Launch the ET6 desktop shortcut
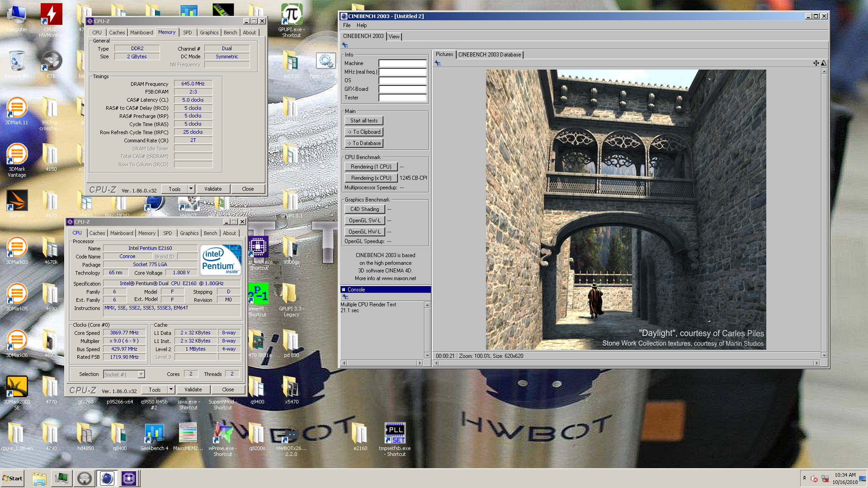Screen dimensions: 868x488 [x=51, y=65]
